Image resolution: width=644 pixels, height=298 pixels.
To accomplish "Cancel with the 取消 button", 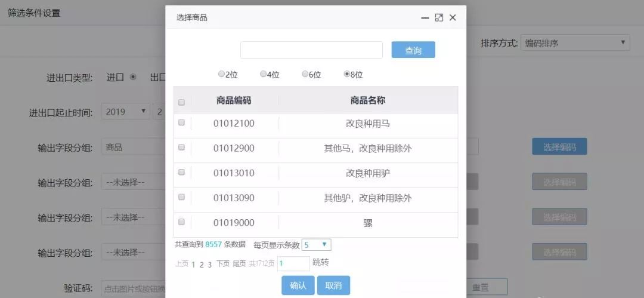I will click(x=333, y=285).
